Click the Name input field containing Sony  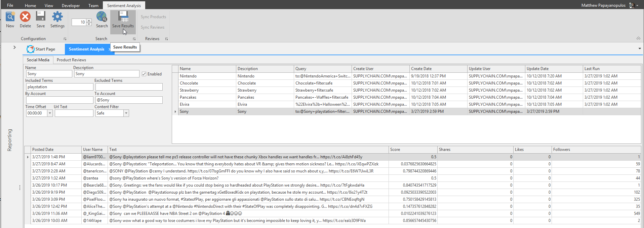coord(49,74)
